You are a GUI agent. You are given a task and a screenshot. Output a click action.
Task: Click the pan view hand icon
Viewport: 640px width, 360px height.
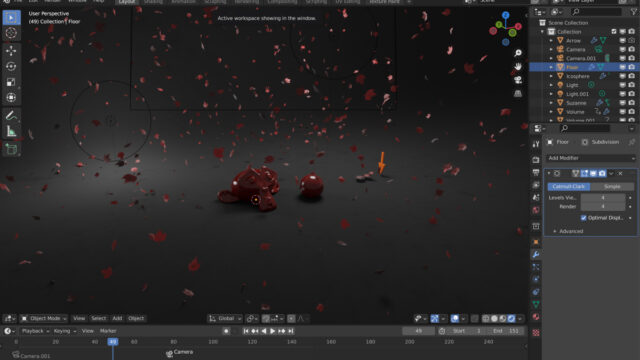point(518,66)
